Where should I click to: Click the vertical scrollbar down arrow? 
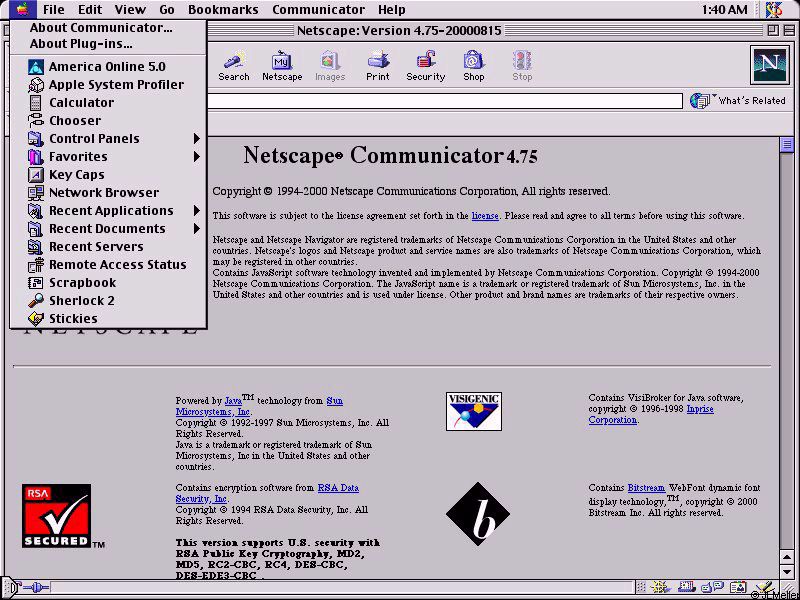pyautogui.click(x=786, y=570)
